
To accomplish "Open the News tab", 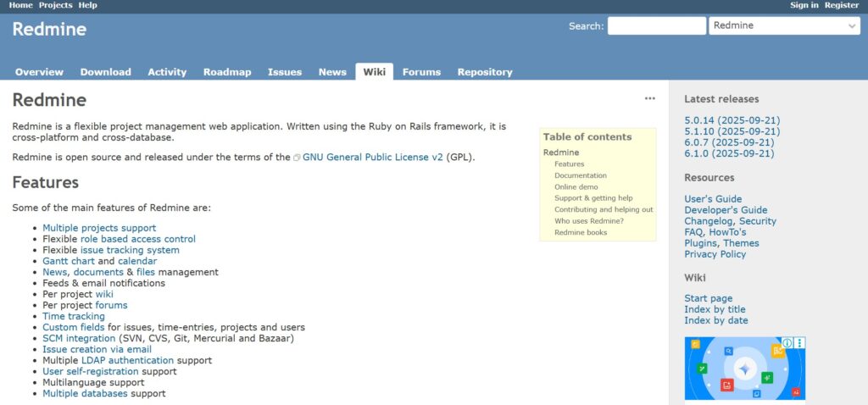I will pos(332,72).
